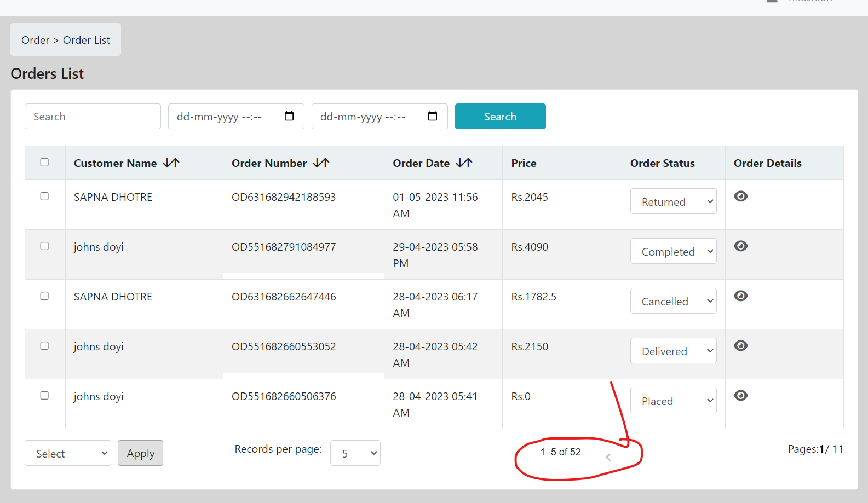This screenshot has height=503, width=868.
Task: Click the Orders List heading
Action: click(47, 73)
